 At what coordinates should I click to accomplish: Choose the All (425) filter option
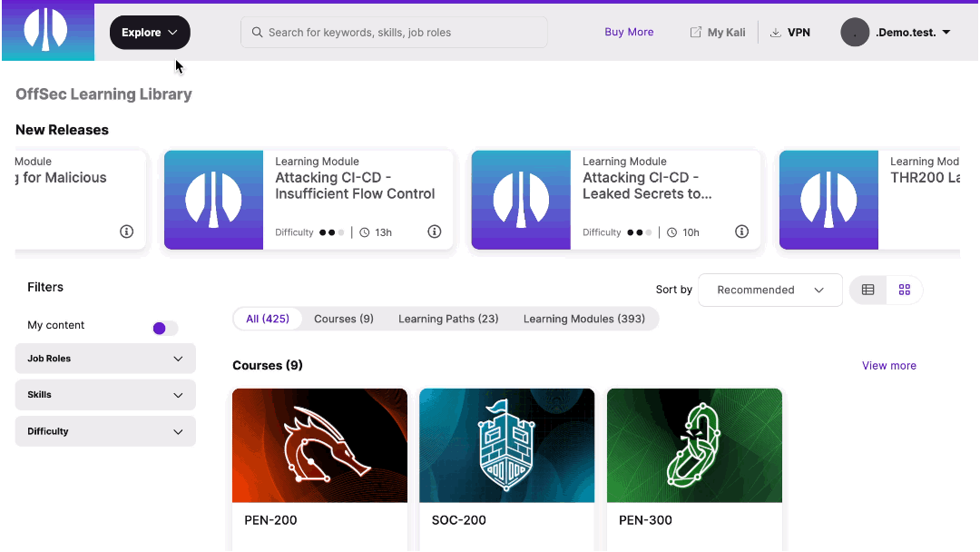[x=268, y=319]
